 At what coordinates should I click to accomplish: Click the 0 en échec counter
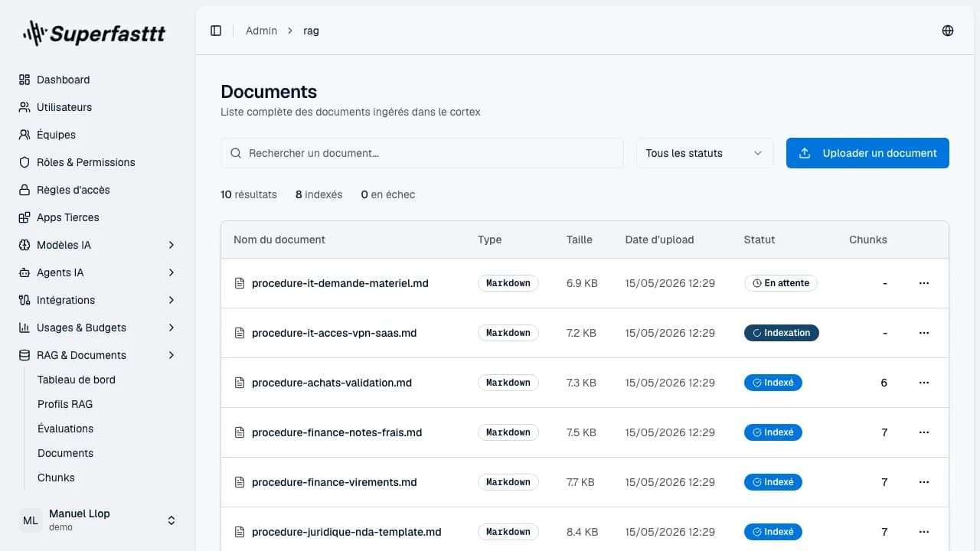coord(388,194)
